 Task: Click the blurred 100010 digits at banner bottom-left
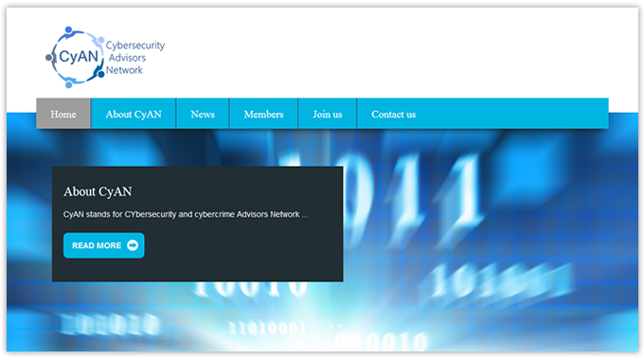click(x=109, y=324)
